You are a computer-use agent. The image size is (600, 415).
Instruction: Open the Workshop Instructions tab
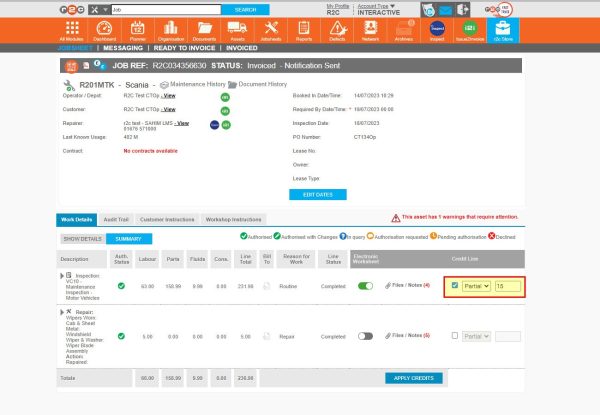(233, 220)
